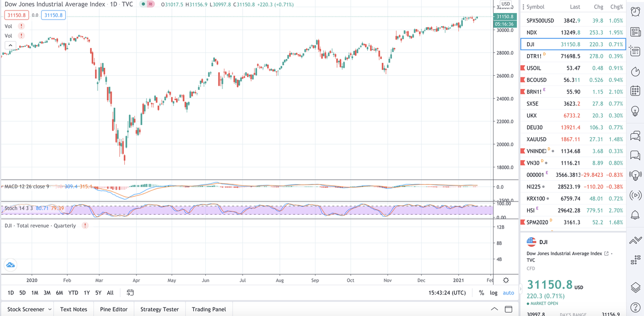Set time range to 5D
Image resolution: width=644 pixels, height=316 pixels.
[23, 293]
